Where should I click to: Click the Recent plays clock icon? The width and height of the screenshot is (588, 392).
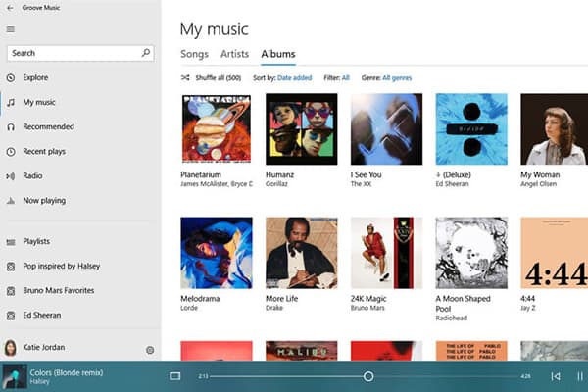[x=11, y=152]
